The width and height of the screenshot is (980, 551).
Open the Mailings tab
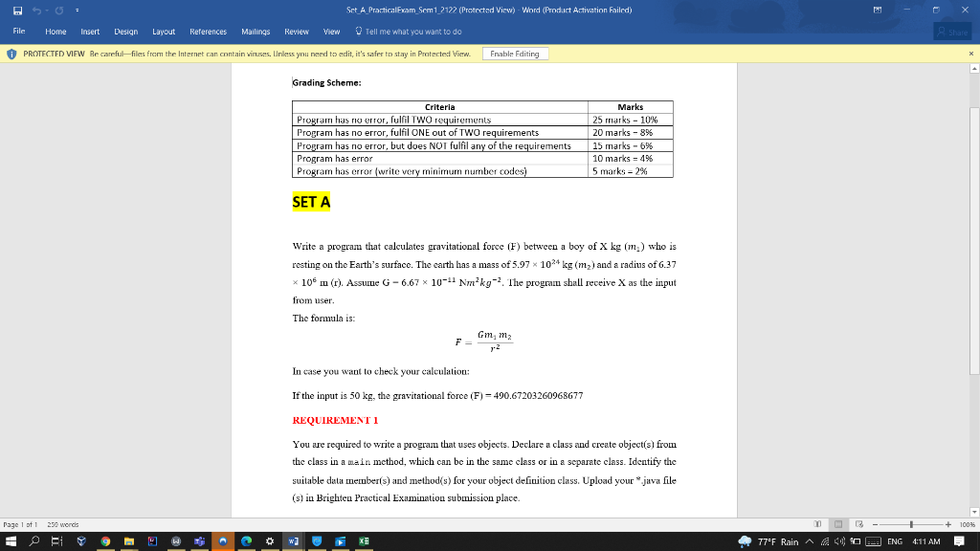[256, 32]
